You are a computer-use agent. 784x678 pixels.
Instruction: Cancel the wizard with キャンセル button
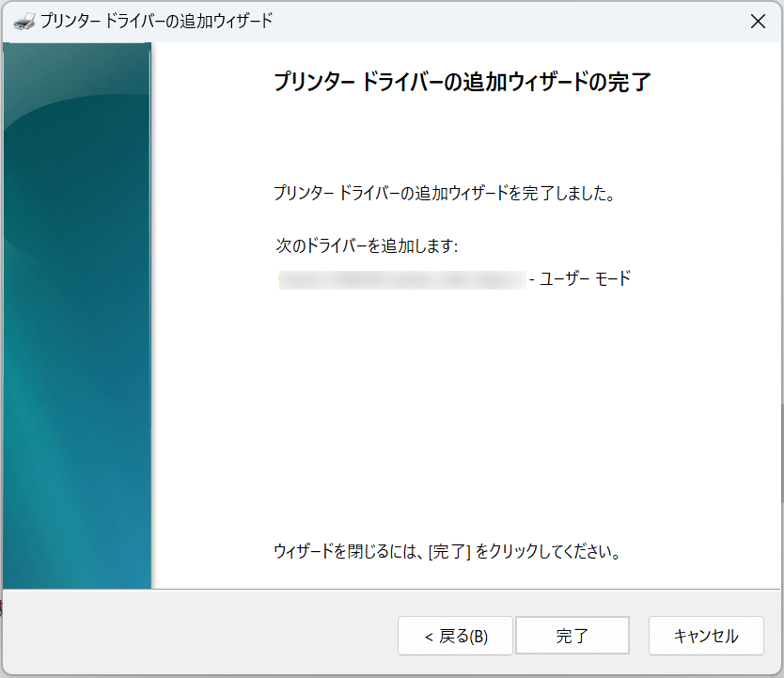[705, 636]
